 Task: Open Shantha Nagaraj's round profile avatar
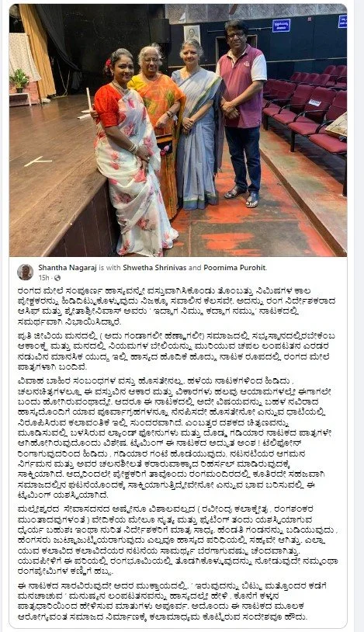coord(25,272)
